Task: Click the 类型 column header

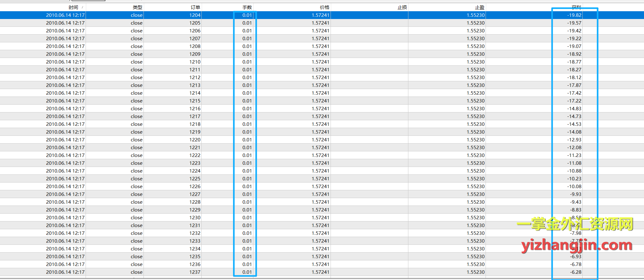Action: (137, 7)
